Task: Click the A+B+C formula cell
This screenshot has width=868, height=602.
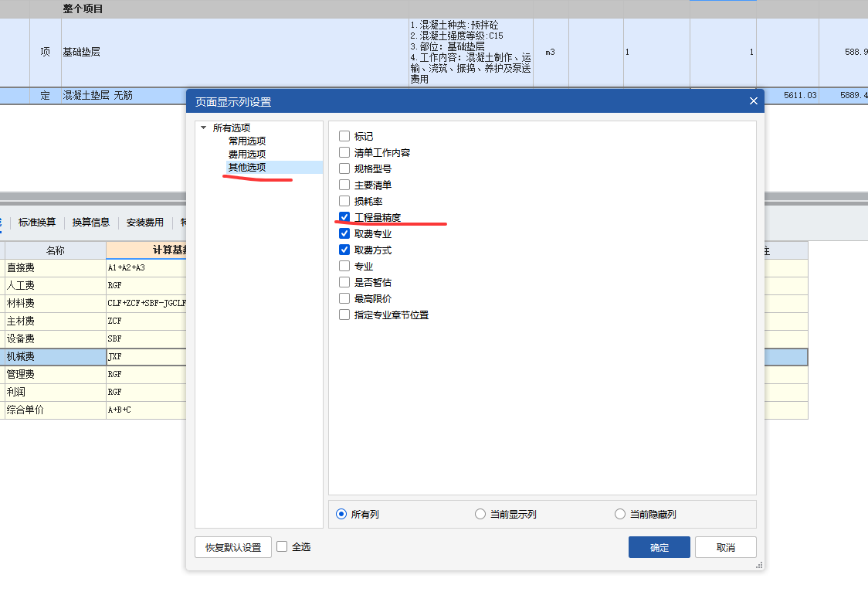Action: tap(146, 410)
